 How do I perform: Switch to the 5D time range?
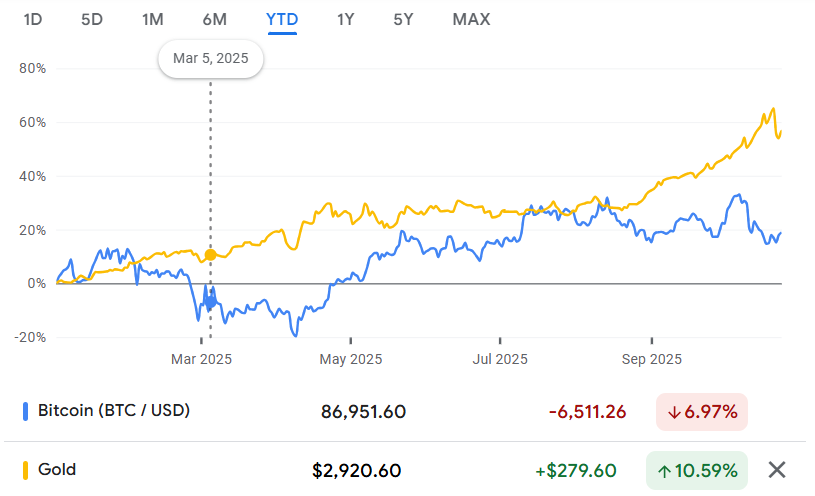(92, 19)
